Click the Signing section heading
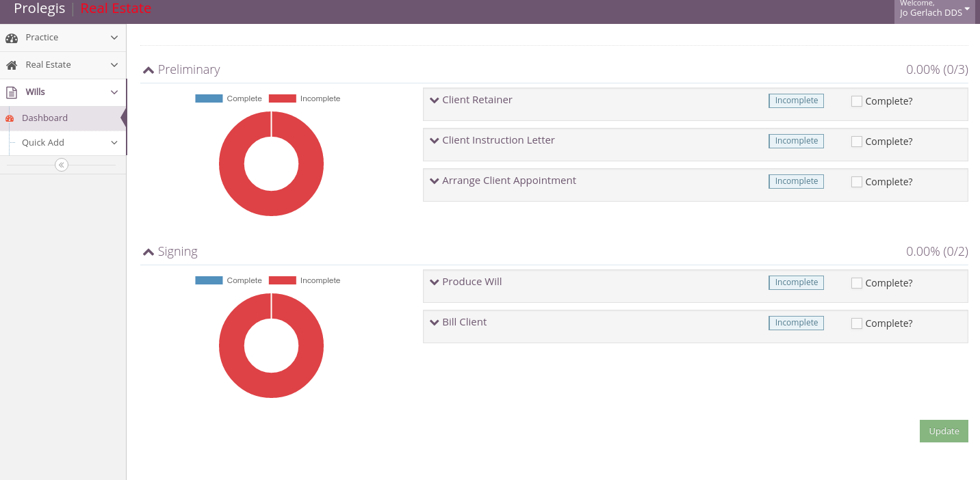 pos(177,252)
